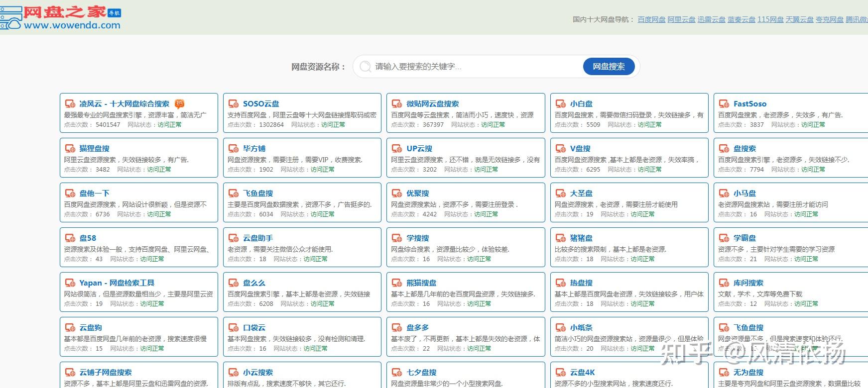
Task: Open the 小云搜索 site title link
Action: click(258, 373)
